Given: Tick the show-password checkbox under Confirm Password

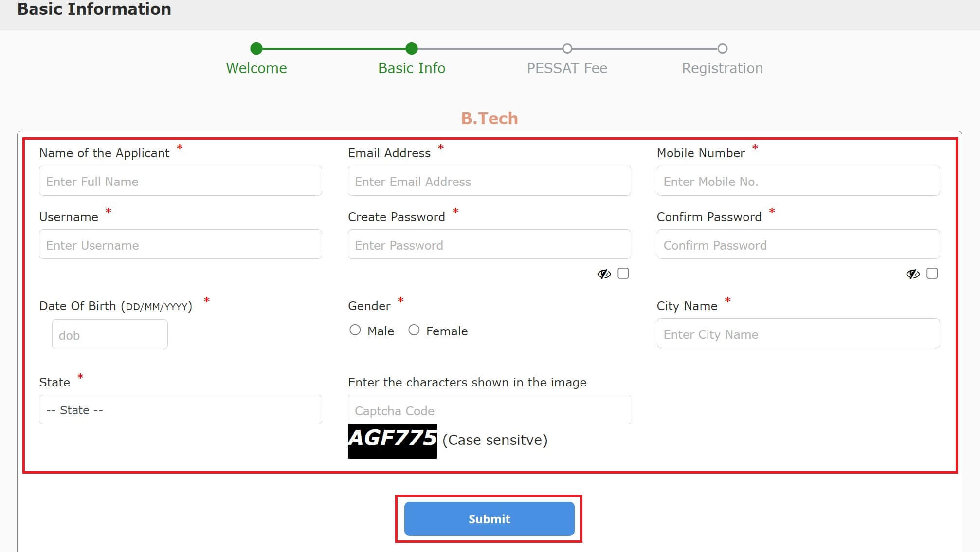Looking at the screenshot, I should point(932,274).
